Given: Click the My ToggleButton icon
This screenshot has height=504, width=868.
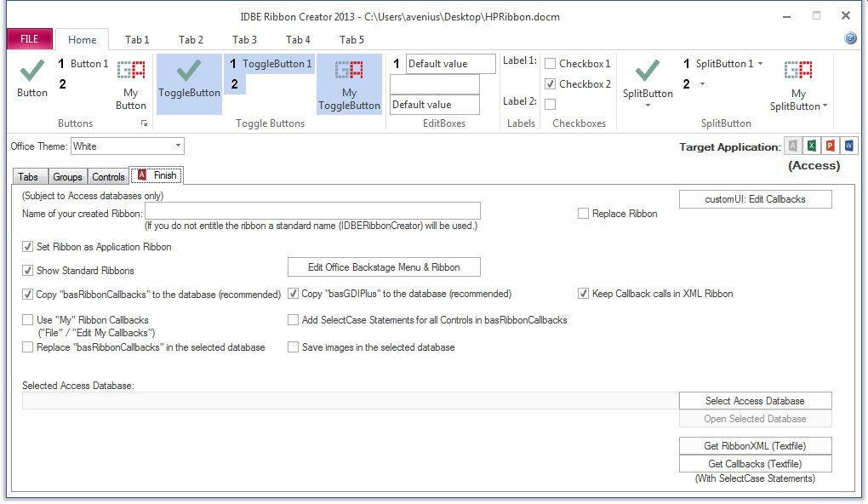Looking at the screenshot, I should tap(349, 71).
